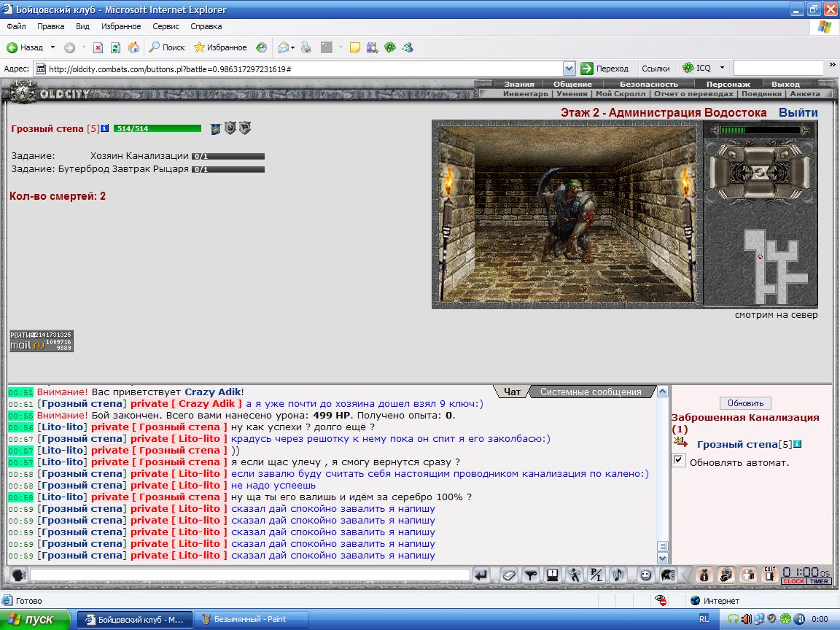Screen dimensions: 840x630
Task: Click the strafe left navigation button
Action: point(717,172)
